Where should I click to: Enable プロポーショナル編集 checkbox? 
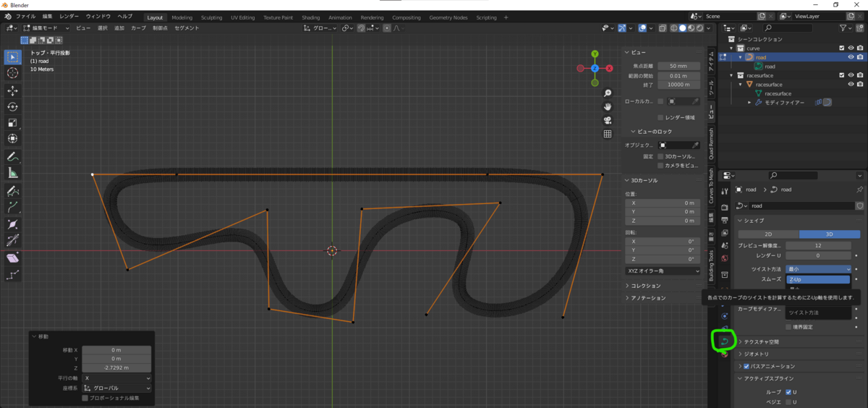pyautogui.click(x=85, y=398)
